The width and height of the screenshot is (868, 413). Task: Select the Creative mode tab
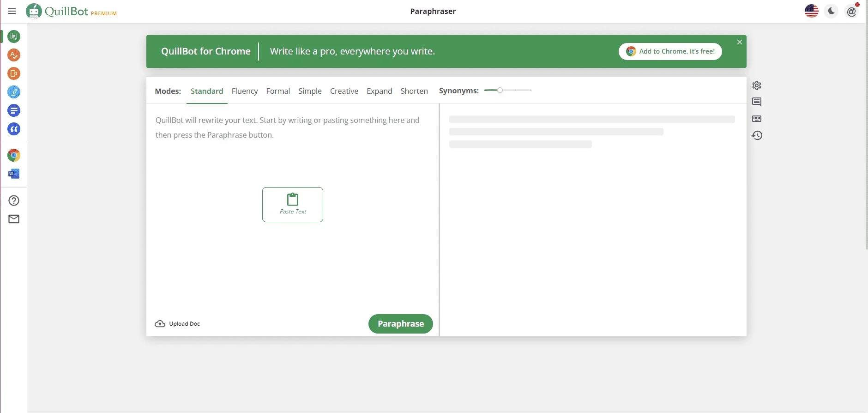pyautogui.click(x=344, y=91)
